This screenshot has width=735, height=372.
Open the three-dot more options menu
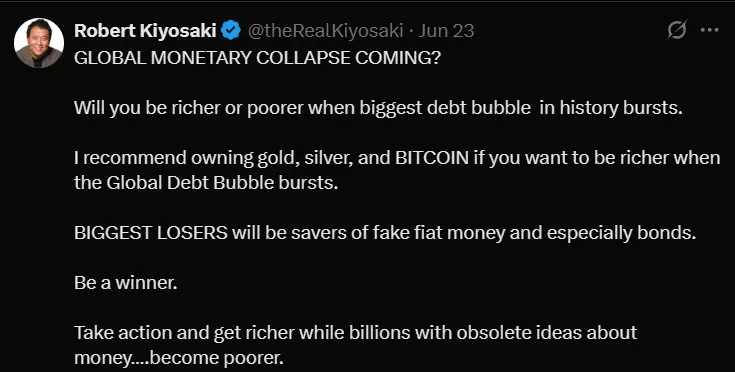[x=710, y=30]
